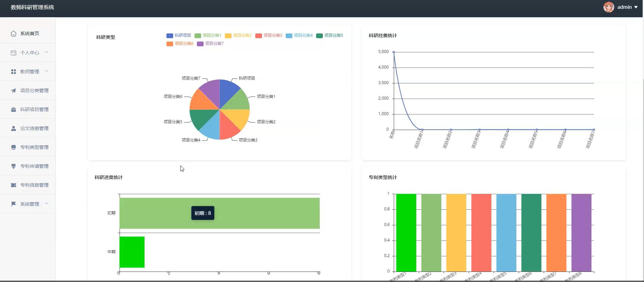
Task: Click the admin avatar picture
Action: 609,7
